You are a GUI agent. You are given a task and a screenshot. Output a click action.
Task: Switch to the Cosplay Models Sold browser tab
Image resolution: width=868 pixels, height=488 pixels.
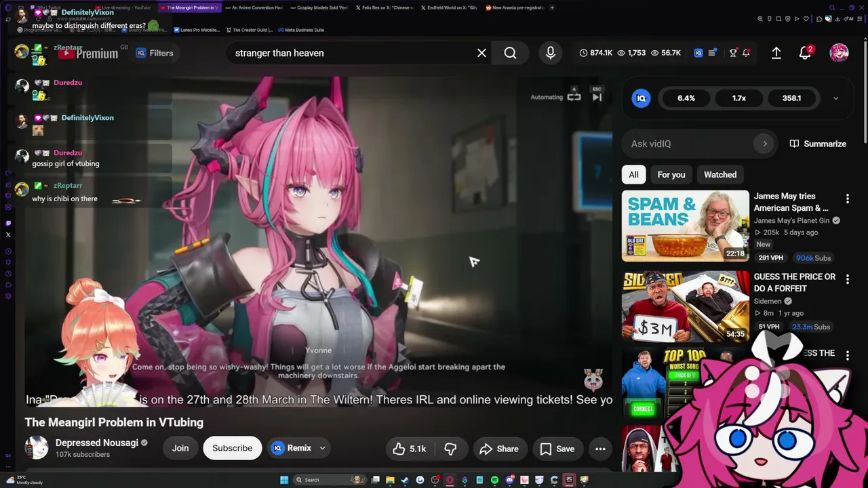[x=318, y=7]
